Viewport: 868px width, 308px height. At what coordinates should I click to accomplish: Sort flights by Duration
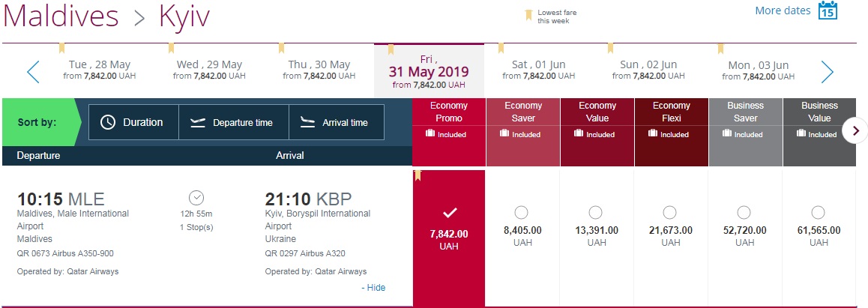click(133, 122)
